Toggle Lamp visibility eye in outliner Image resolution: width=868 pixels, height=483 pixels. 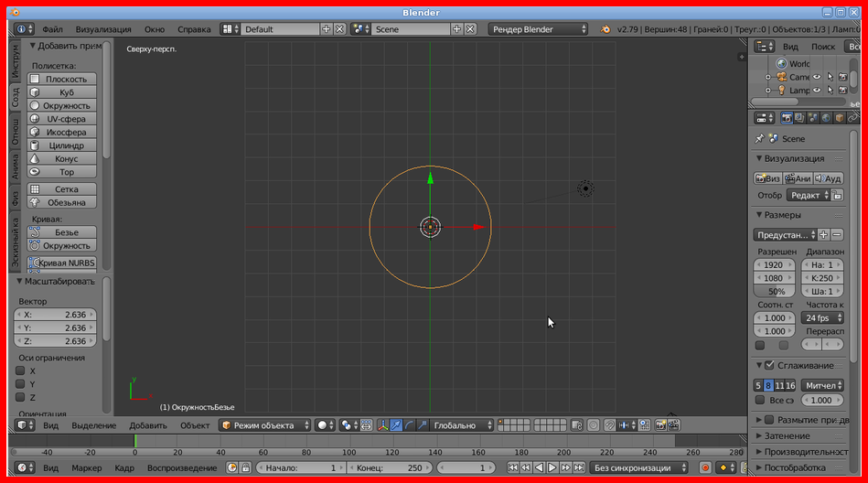[817, 91]
